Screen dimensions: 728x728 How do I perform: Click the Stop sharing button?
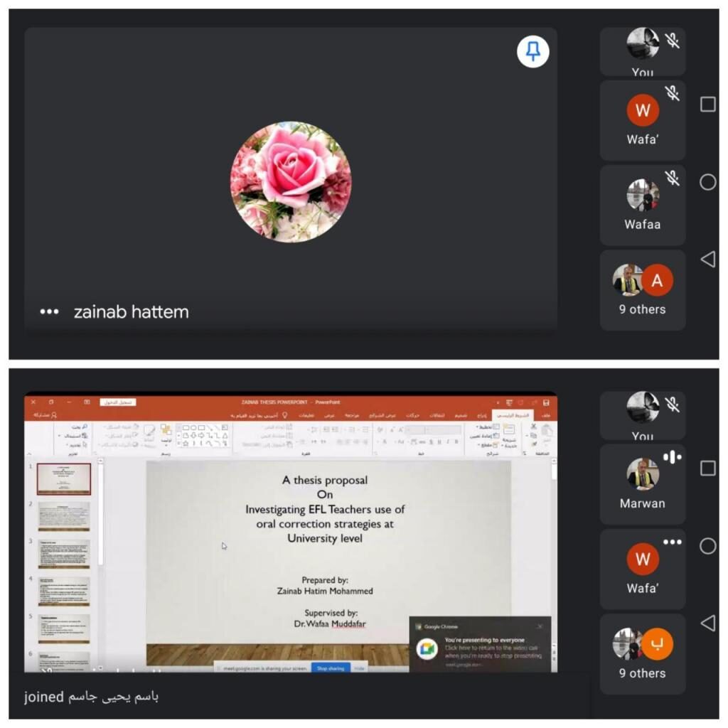331,668
